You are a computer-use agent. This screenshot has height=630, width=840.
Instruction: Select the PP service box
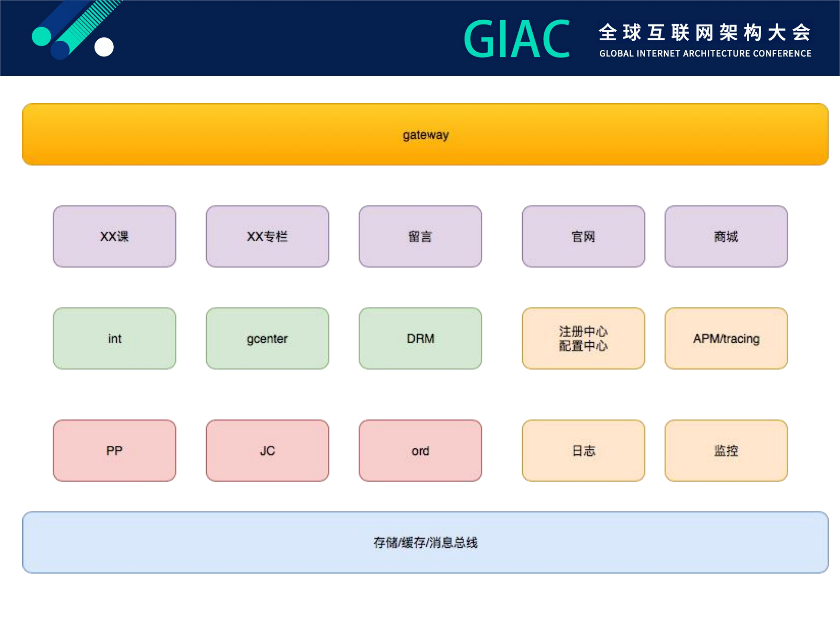[x=114, y=450]
